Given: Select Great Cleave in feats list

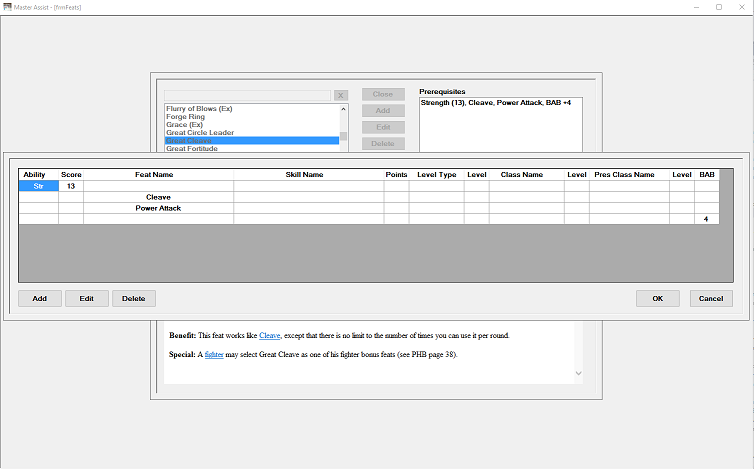Looking at the screenshot, I should 251,140.
